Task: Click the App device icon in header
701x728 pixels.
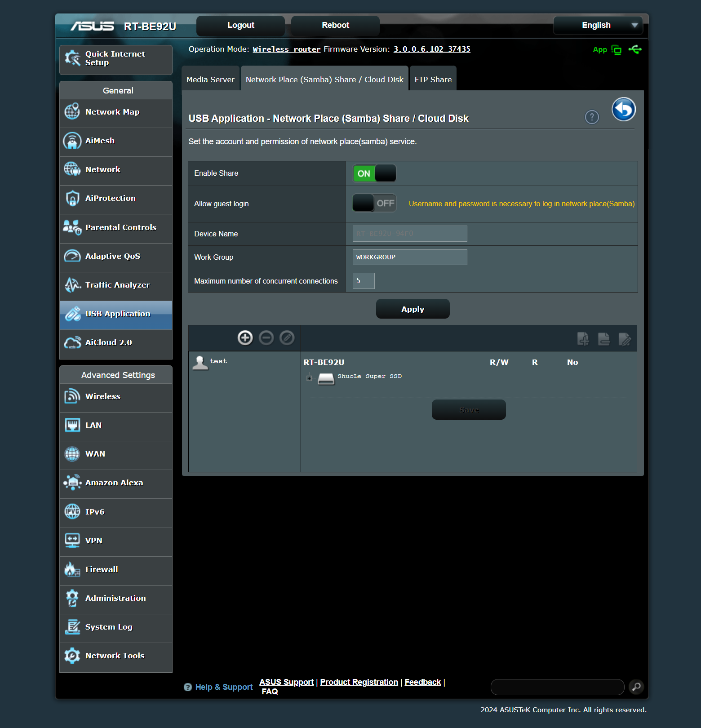Action: tap(617, 50)
